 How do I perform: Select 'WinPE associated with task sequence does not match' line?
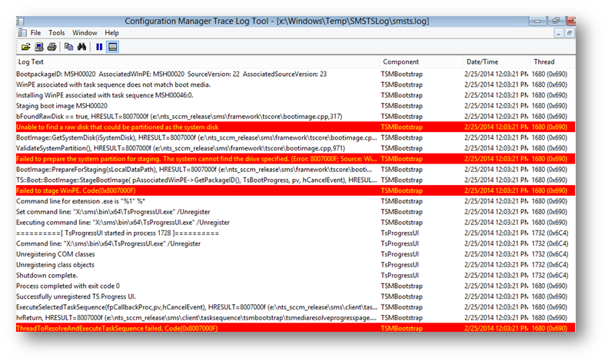click(x=296, y=84)
